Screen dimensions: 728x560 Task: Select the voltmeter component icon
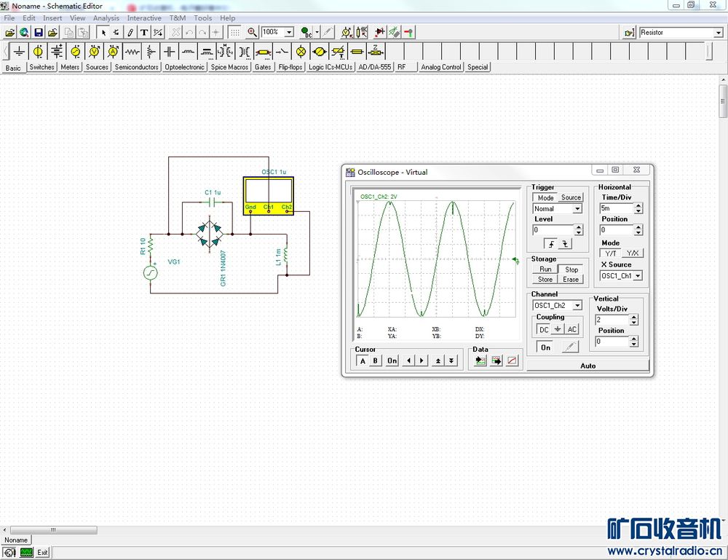[94, 52]
